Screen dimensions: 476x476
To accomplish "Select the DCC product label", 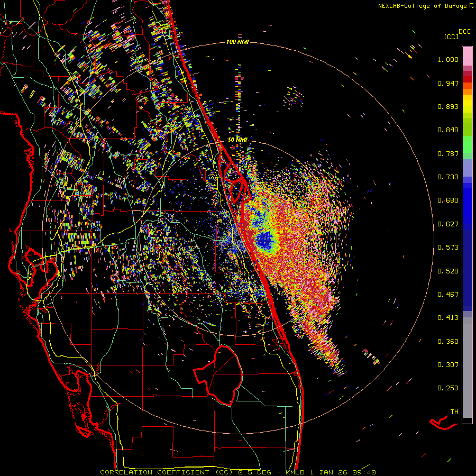I will point(465,32).
